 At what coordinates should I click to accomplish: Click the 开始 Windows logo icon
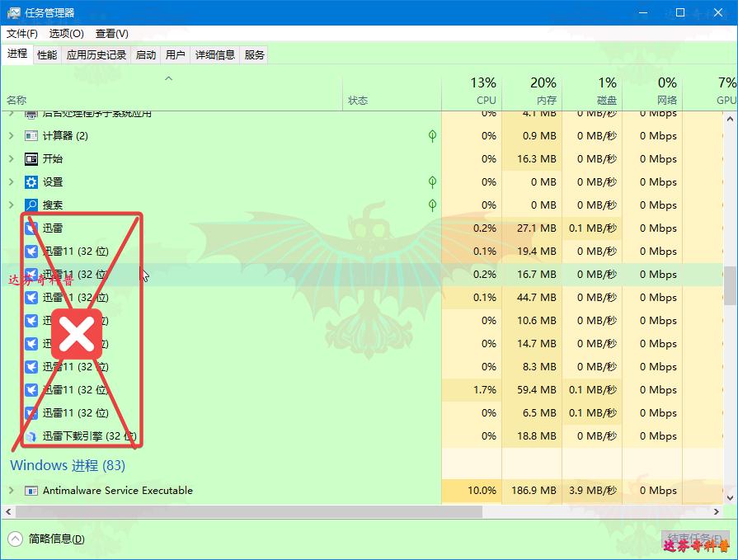point(31,159)
